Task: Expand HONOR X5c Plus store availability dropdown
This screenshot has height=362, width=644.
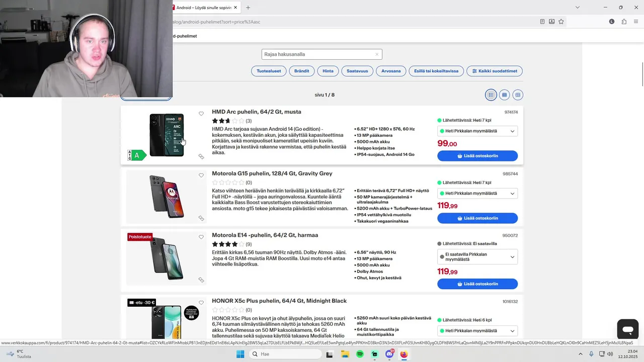Action: [x=477, y=331]
